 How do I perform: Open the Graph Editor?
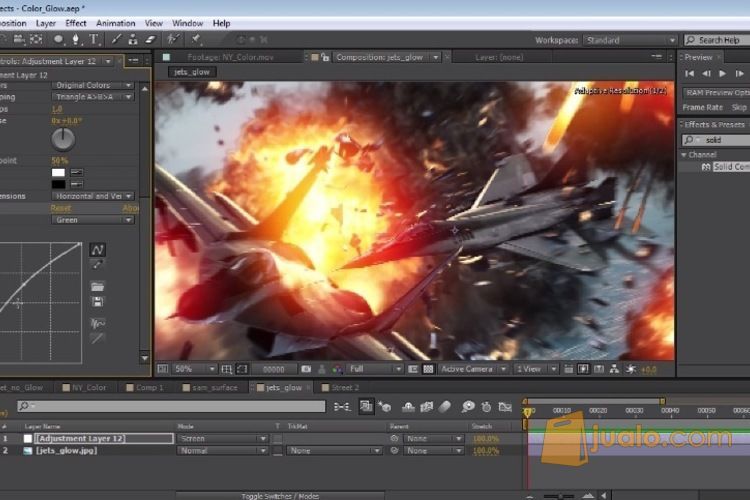pos(505,407)
